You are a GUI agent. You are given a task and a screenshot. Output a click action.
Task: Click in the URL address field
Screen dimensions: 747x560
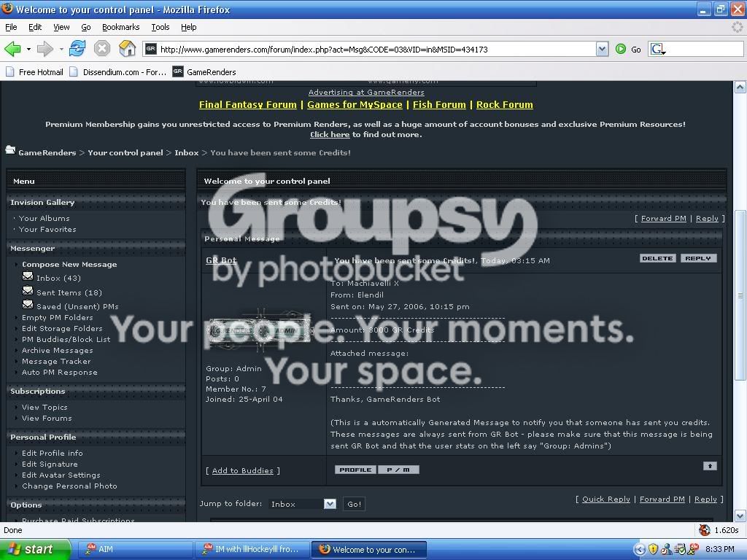coord(376,49)
